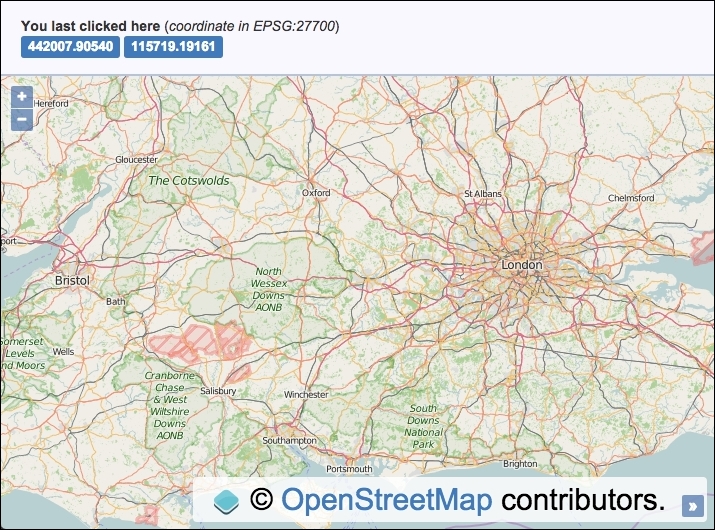Open the OpenStreetMap link in attribution
Screen dimensions: 715x530
387,500
